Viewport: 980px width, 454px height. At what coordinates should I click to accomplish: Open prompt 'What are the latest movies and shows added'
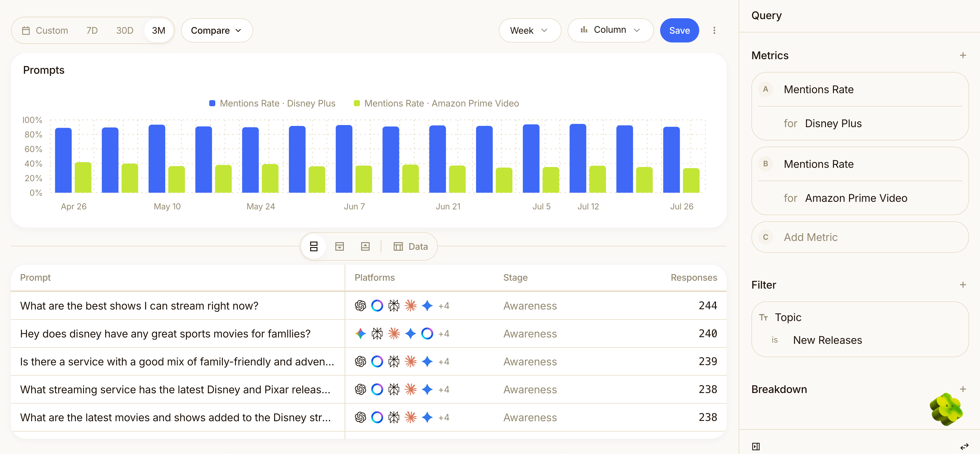point(175,418)
